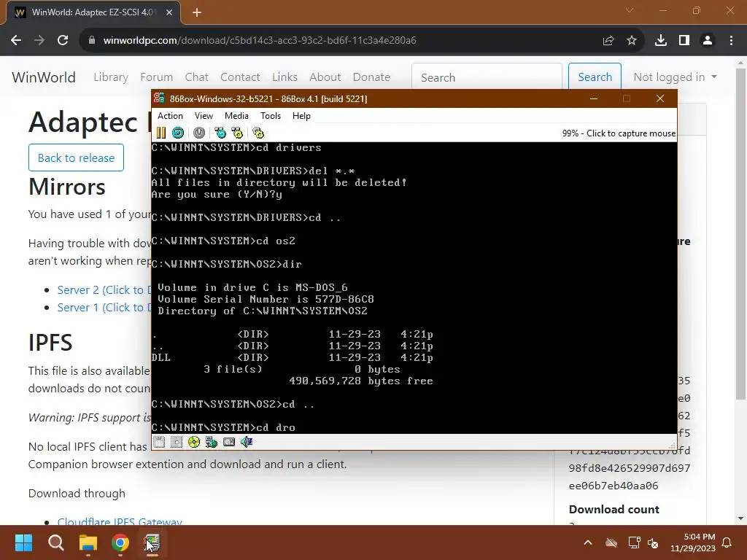
Task: Click the Back to release button
Action: [76, 157]
